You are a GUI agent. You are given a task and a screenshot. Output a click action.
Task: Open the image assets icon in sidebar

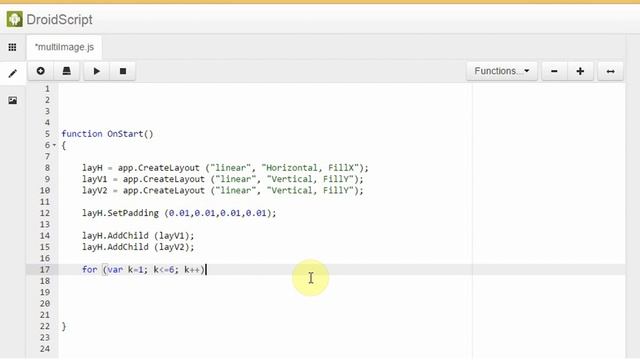coord(13,100)
